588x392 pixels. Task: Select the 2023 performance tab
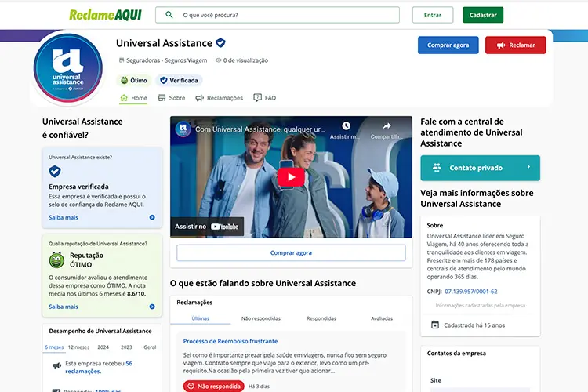(x=126, y=347)
